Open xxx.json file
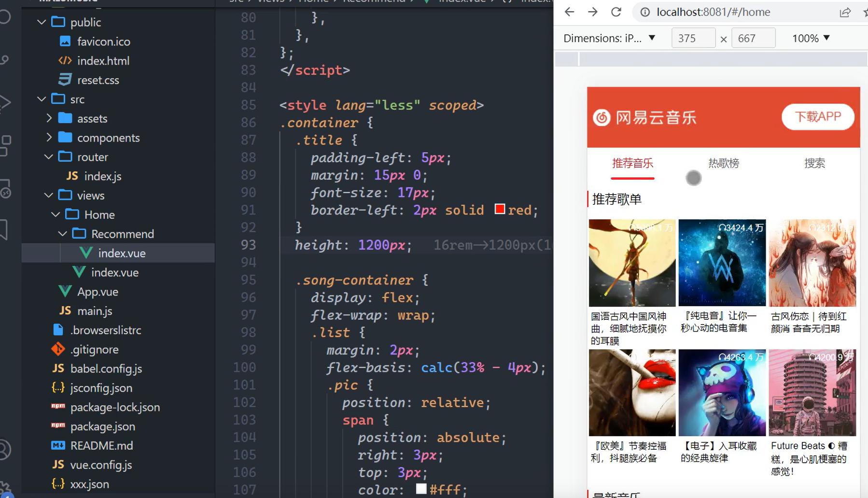The height and width of the screenshot is (498, 868). click(x=89, y=484)
